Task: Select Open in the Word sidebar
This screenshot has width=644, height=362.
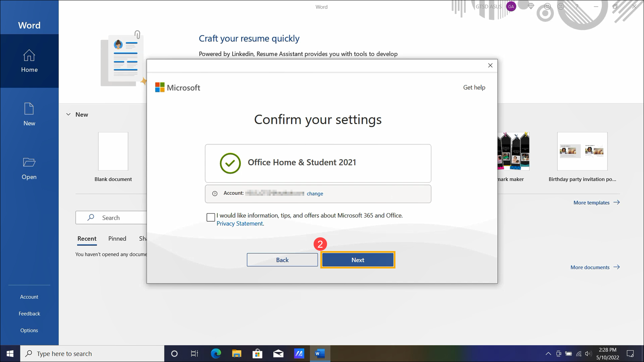Action: [x=29, y=168]
